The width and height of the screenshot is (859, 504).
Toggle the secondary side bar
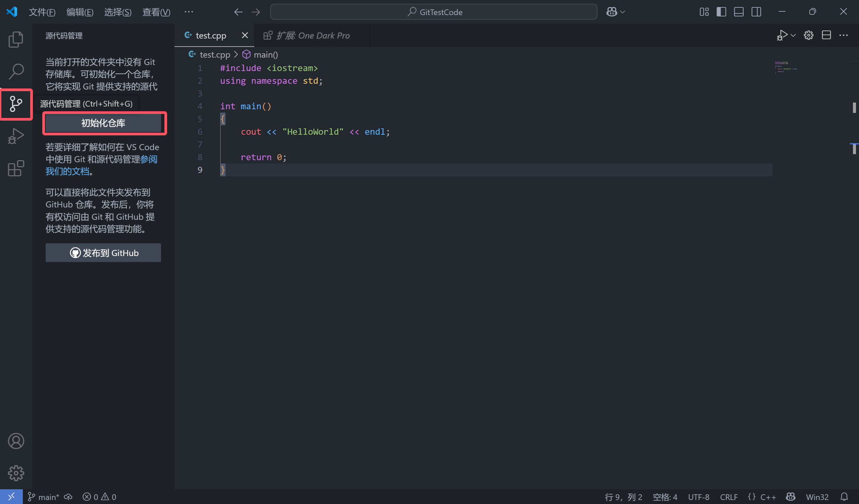click(756, 12)
